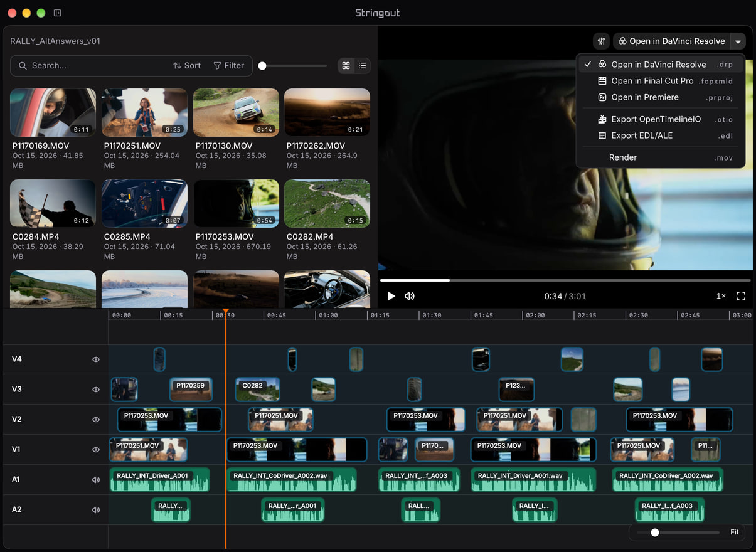Click the A2 track label
Image resolution: width=756 pixels, height=552 pixels.
point(17,510)
